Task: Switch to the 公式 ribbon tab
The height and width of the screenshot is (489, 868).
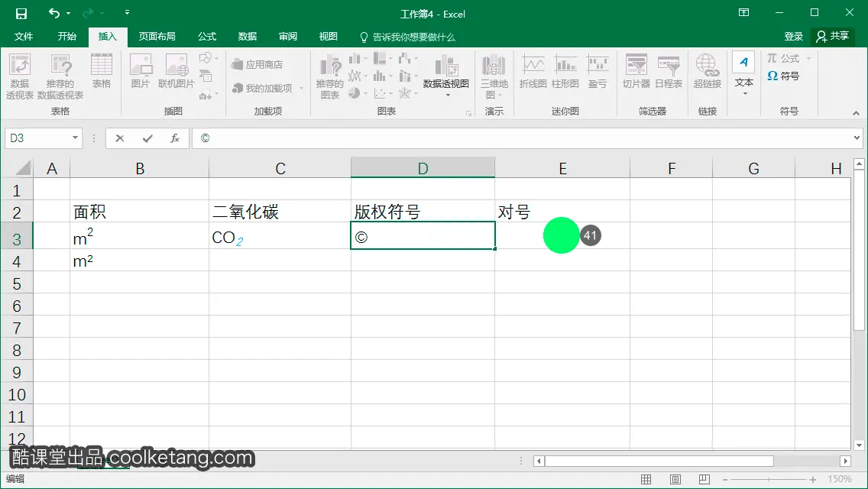Action: point(207,37)
